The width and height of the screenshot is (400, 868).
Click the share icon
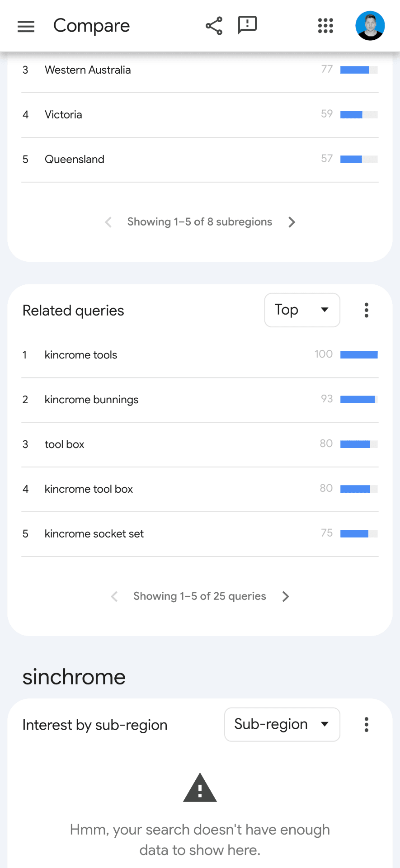coord(214,26)
